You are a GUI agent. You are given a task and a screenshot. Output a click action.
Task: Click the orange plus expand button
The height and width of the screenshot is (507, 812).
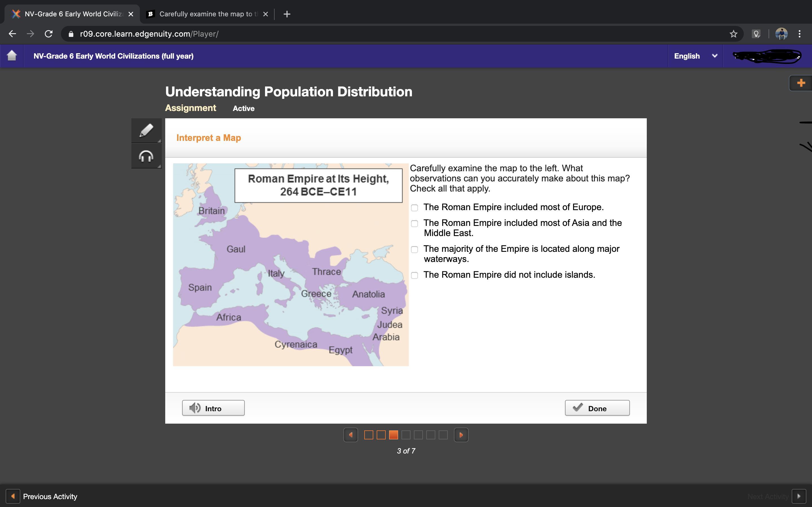click(801, 83)
